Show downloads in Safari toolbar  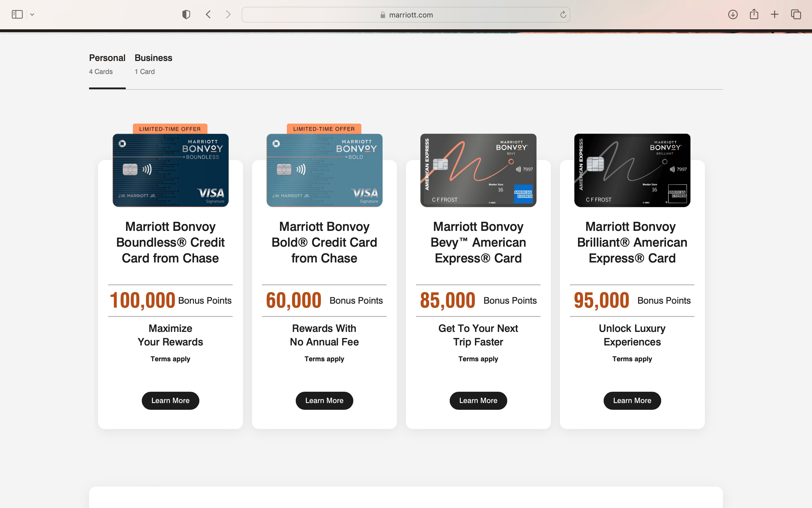733,14
